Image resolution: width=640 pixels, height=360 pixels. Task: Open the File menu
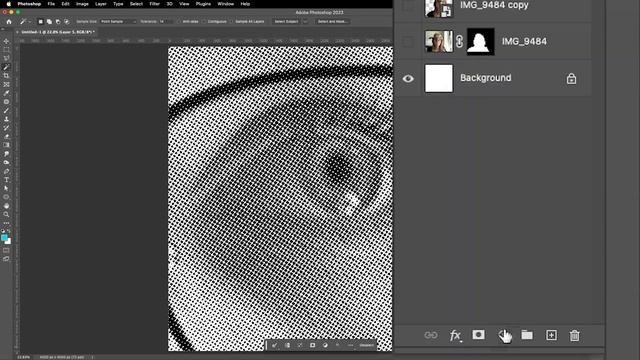51,4
